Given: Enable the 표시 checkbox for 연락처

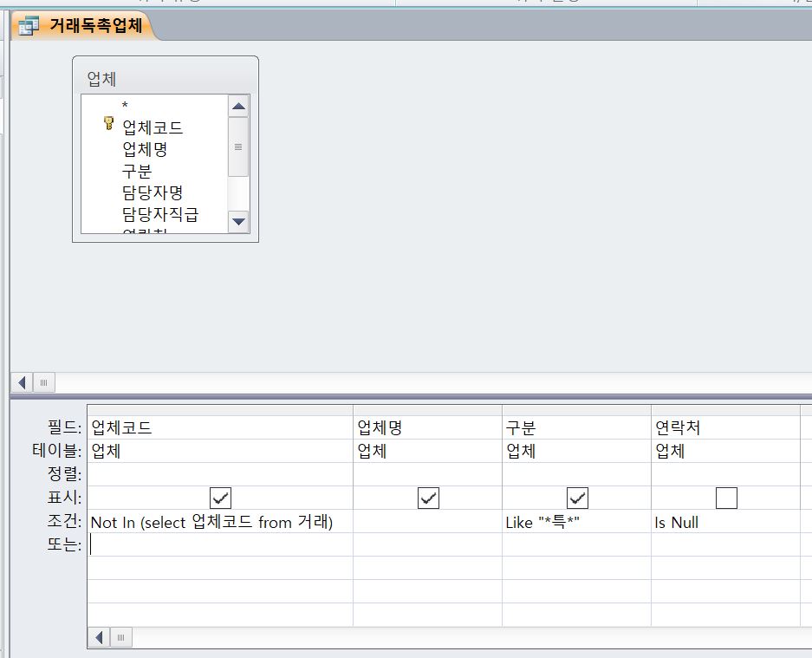Looking at the screenshot, I should (x=726, y=498).
